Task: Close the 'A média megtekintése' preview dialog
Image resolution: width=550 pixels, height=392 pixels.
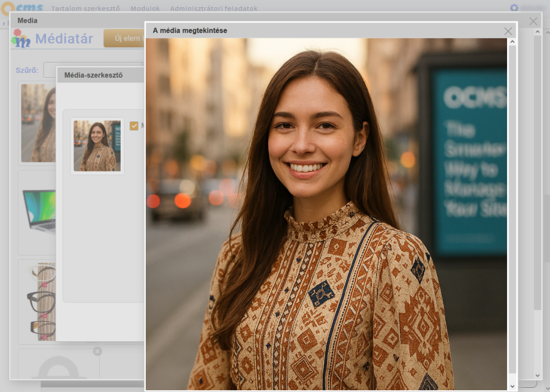Action: tap(508, 31)
